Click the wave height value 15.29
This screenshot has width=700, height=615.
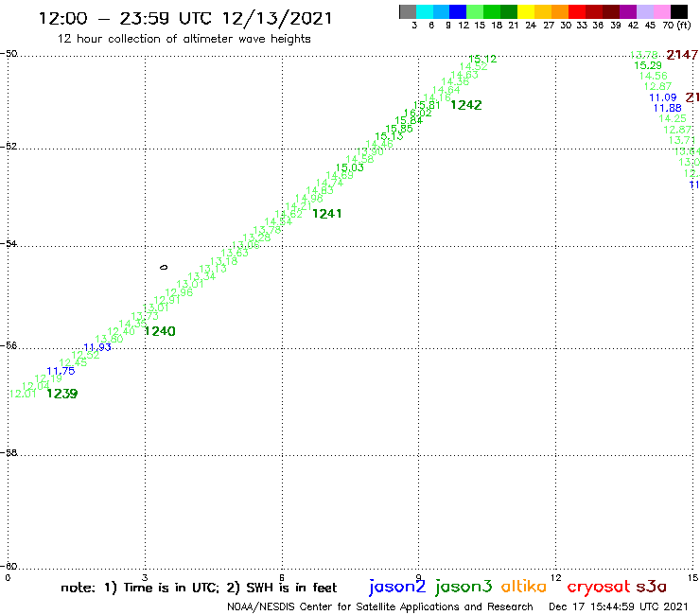(648, 65)
